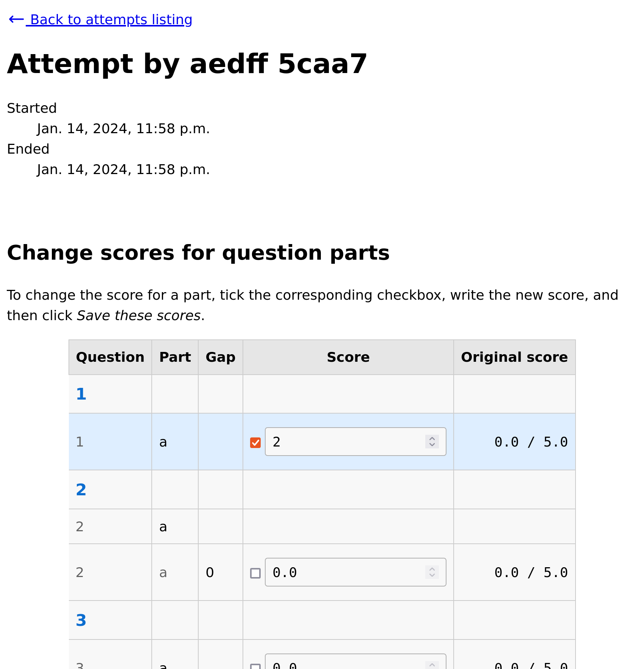
Task: Increment the score for question 1a
Action: tap(432, 438)
